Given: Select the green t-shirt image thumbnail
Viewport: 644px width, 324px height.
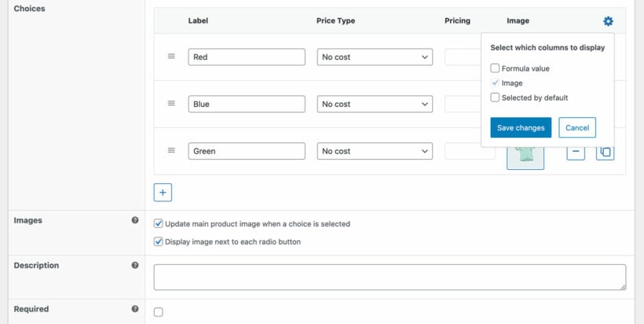Looking at the screenshot, I should (525, 157).
